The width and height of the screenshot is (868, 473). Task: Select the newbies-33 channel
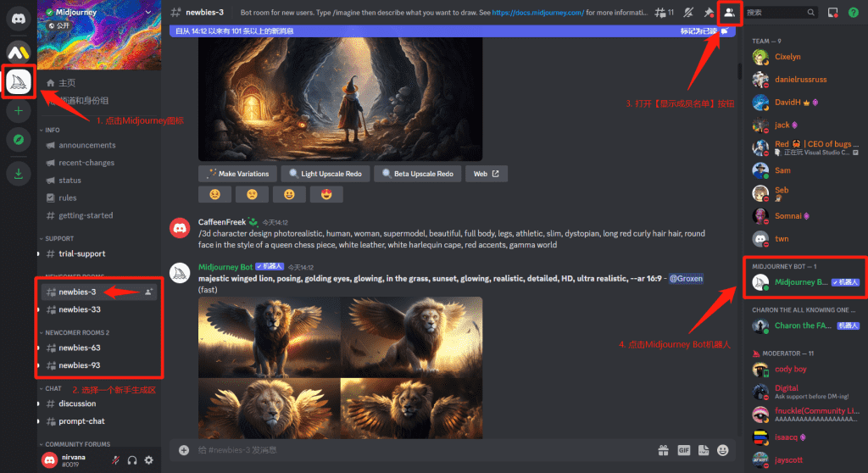pyautogui.click(x=80, y=309)
